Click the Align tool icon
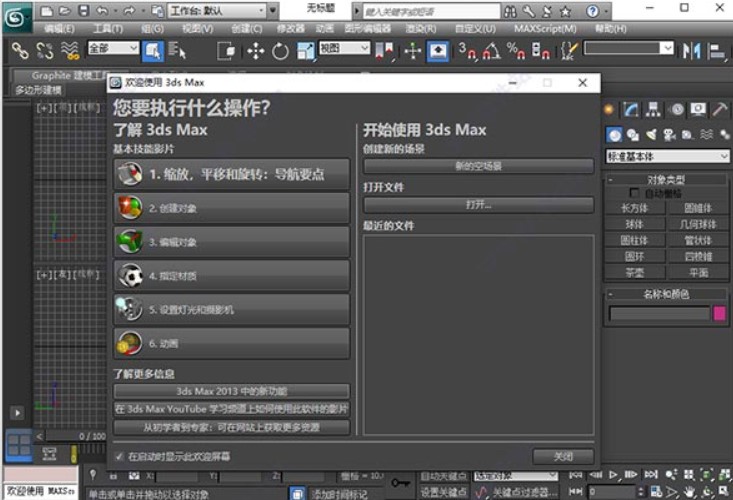The width and height of the screenshot is (733, 500). [x=716, y=50]
